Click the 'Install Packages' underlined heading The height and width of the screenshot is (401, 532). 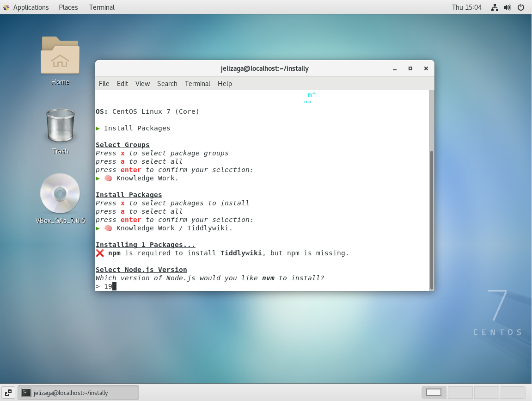pyautogui.click(x=128, y=195)
